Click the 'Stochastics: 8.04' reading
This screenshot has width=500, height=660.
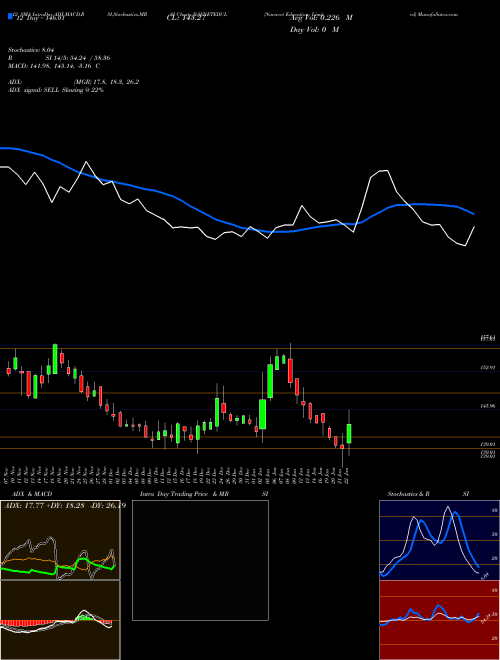[32, 50]
